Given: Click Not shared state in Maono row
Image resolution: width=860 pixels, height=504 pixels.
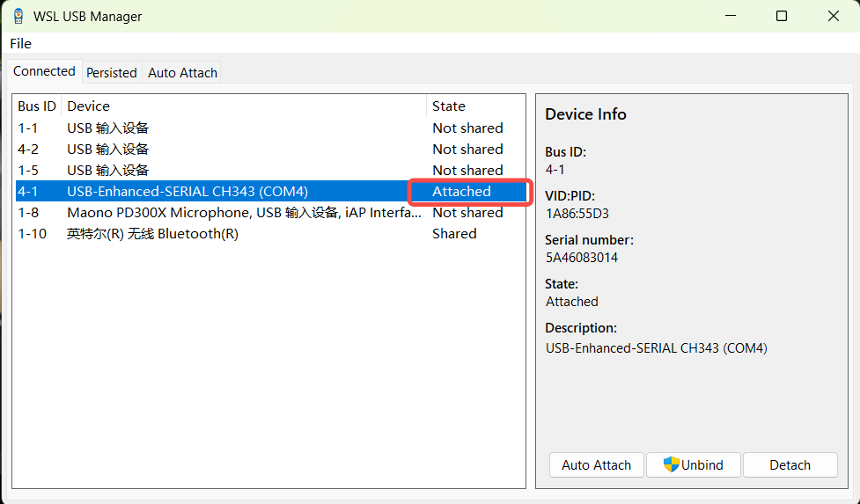Looking at the screenshot, I should [x=467, y=213].
